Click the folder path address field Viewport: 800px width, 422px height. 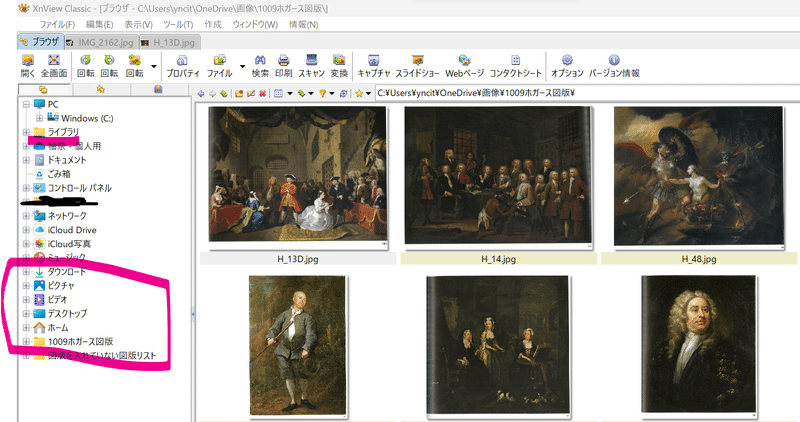coord(587,93)
